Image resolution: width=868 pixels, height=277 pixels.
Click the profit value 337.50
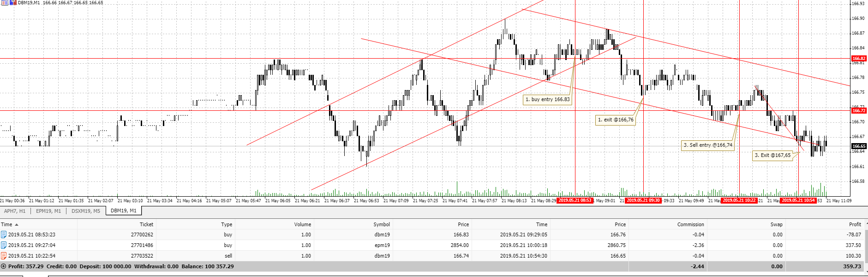click(x=853, y=245)
